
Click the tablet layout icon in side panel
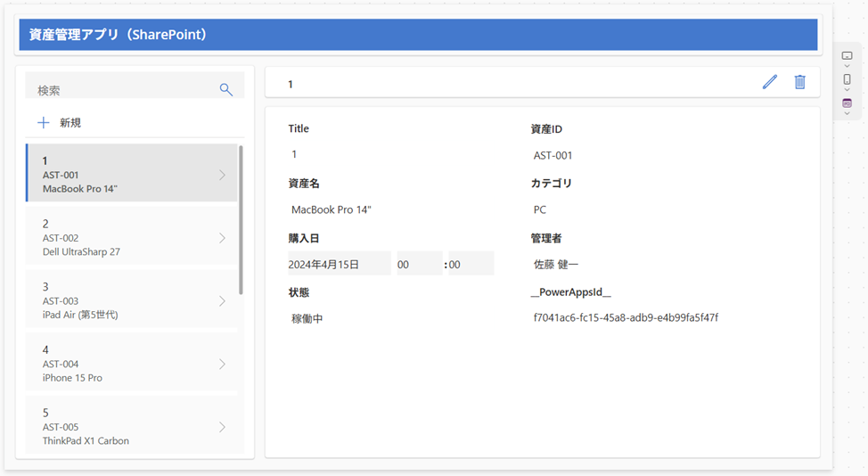[x=847, y=55]
